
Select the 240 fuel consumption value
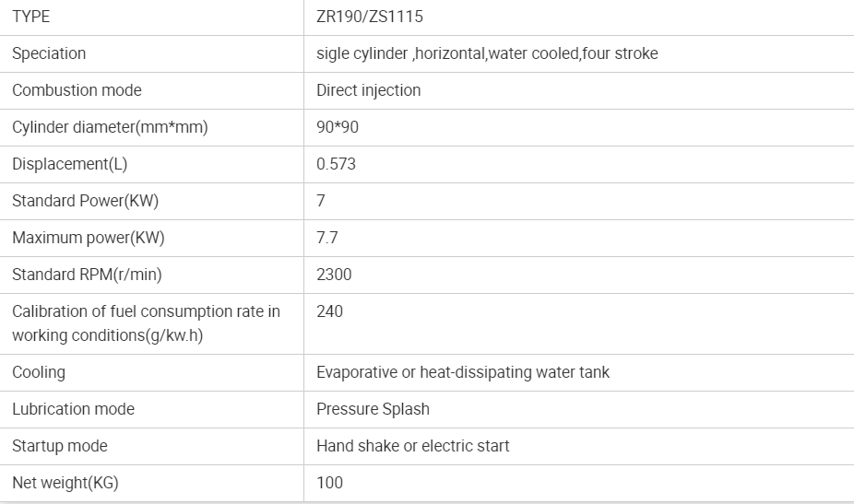point(329,311)
